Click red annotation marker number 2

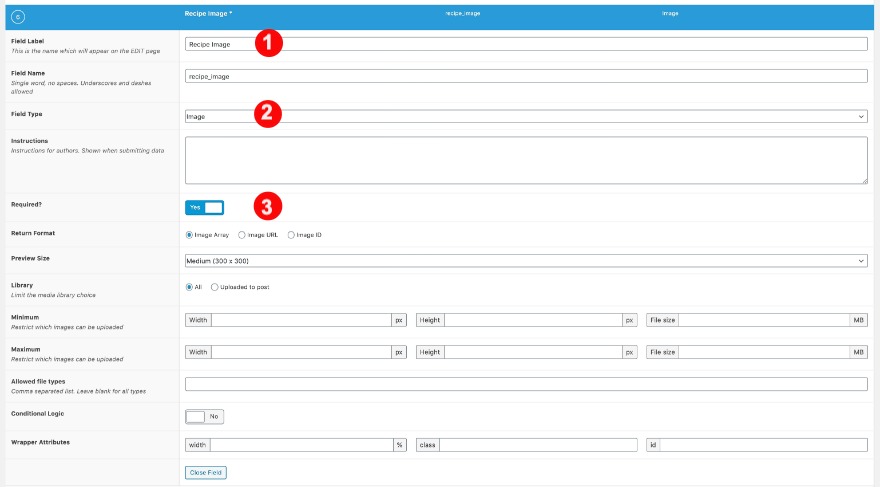click(267, 115)
